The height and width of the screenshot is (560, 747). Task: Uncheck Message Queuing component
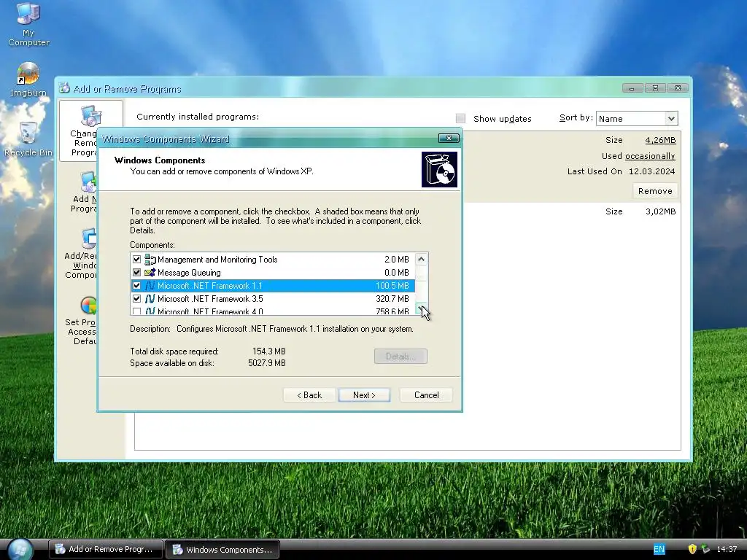tap(136, 273)
